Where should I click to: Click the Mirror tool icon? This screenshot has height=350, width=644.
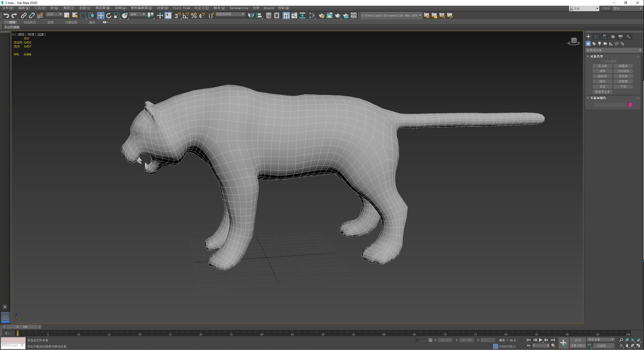251,15
